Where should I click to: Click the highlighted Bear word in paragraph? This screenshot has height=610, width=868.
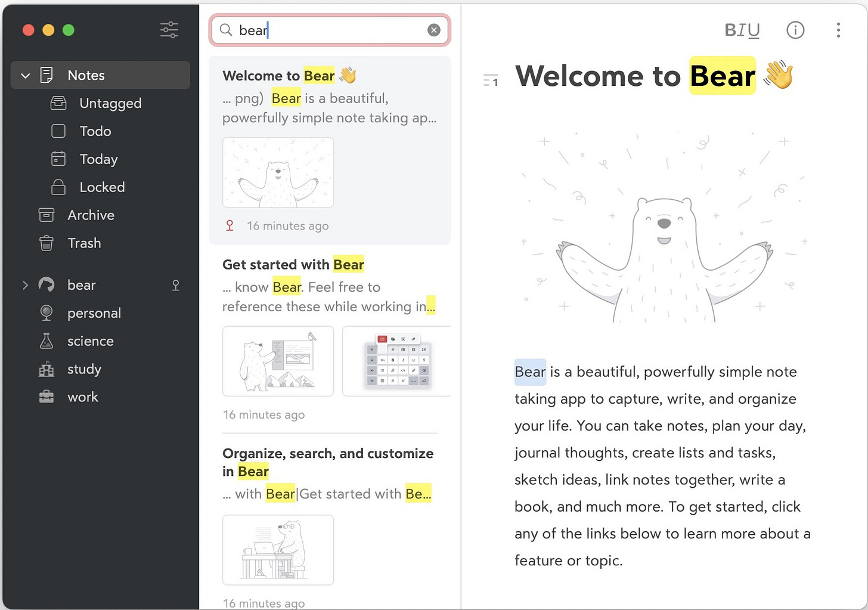530,371
